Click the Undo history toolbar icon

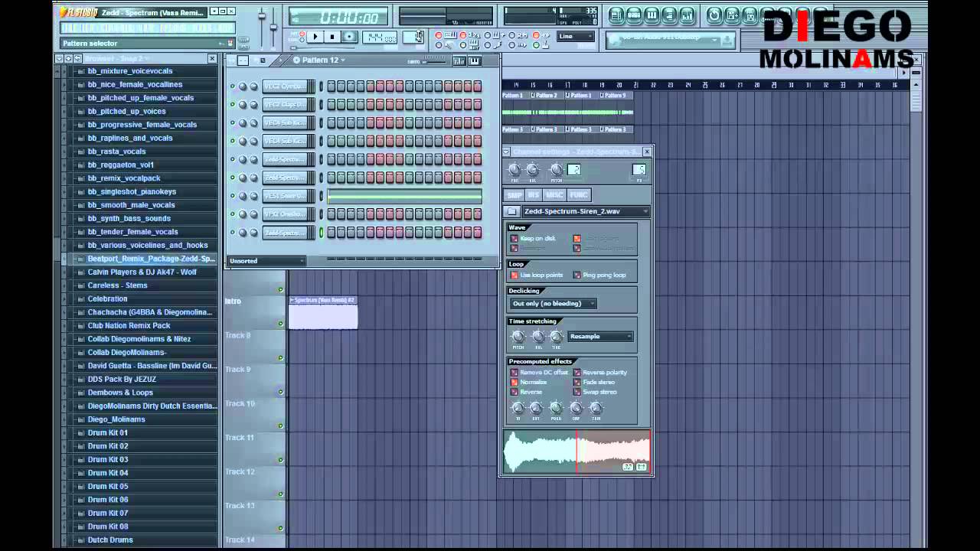pyautogui.click(x=714, y=15)
